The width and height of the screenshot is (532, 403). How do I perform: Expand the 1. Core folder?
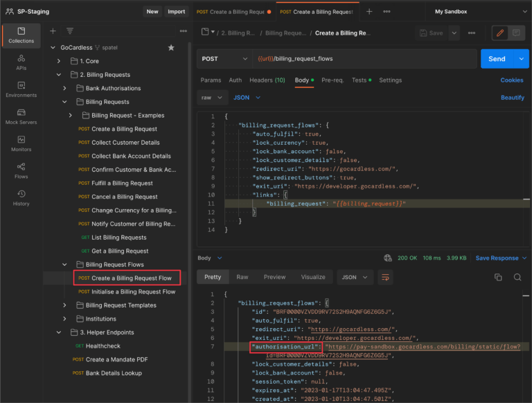(x=59, y=61)
